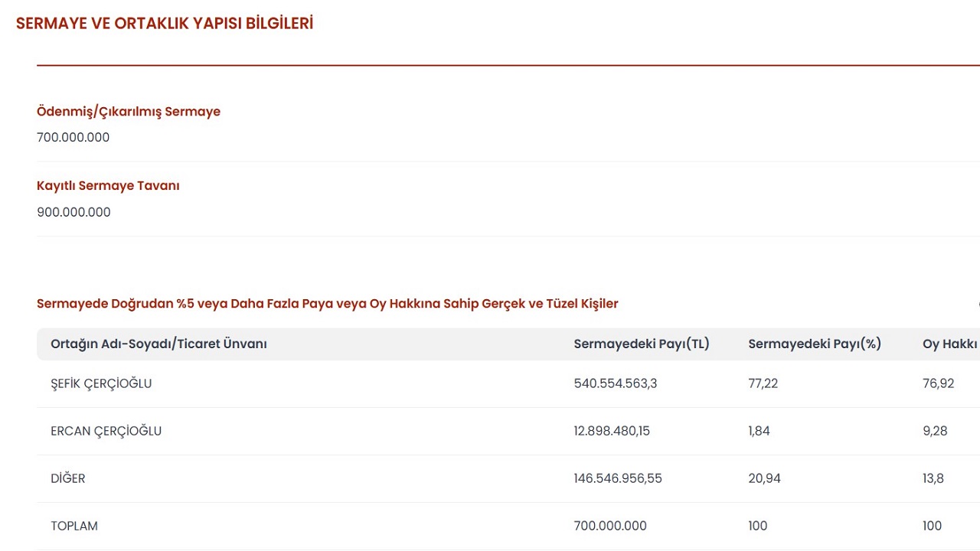Select the TOPLAM row label
Image resolution: width=980 pixels, height=551 pixels.
click(x=74, y=526)
